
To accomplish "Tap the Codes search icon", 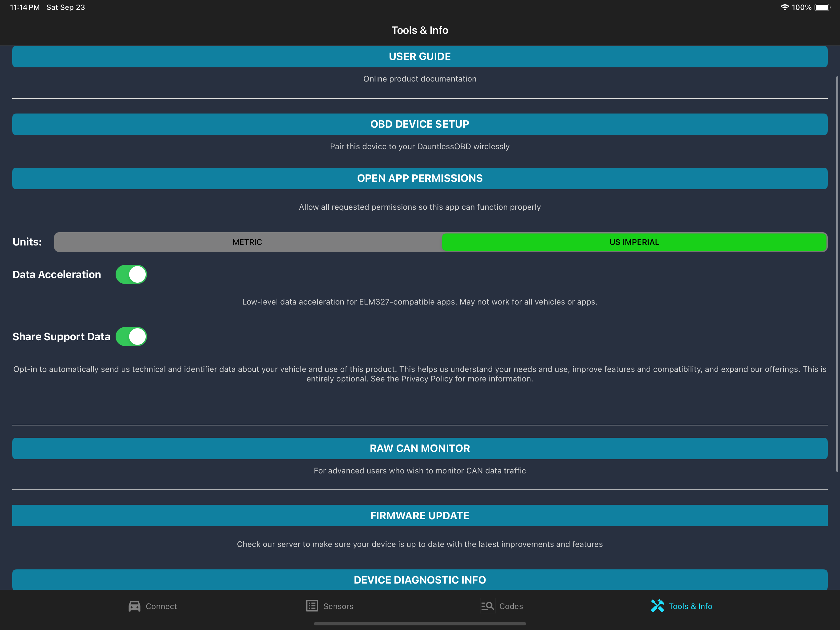I will pos(488,606).
